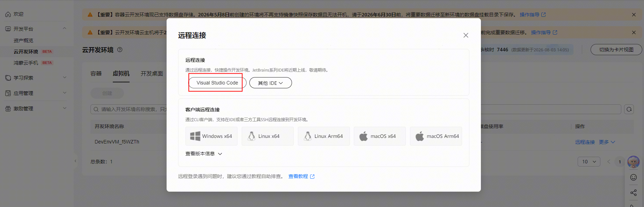Download the macOS Arm64 client
644x207 pixels.
436,136
